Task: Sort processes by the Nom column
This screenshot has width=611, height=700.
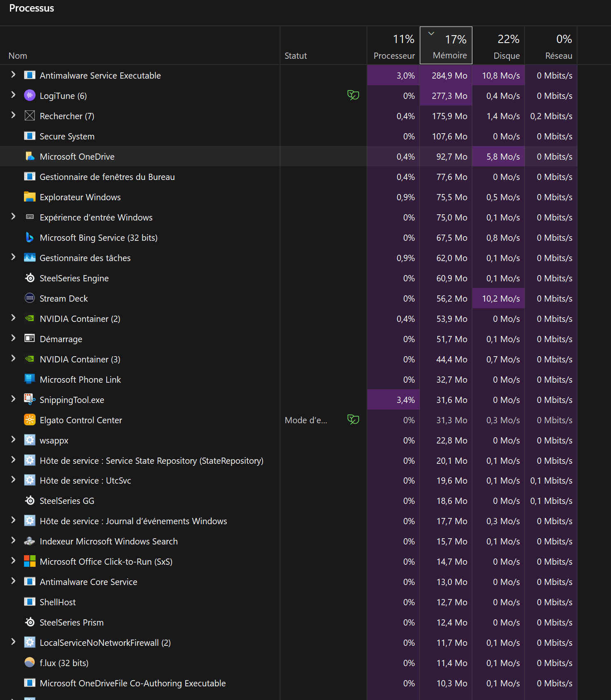Action: click(x=140, y=46)
